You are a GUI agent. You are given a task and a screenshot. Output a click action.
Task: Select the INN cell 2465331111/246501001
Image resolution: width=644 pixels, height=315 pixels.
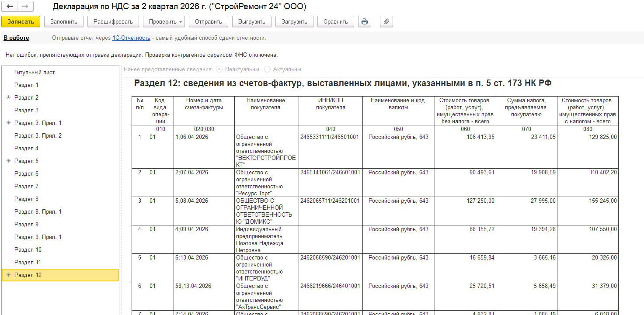click(331, 151)
